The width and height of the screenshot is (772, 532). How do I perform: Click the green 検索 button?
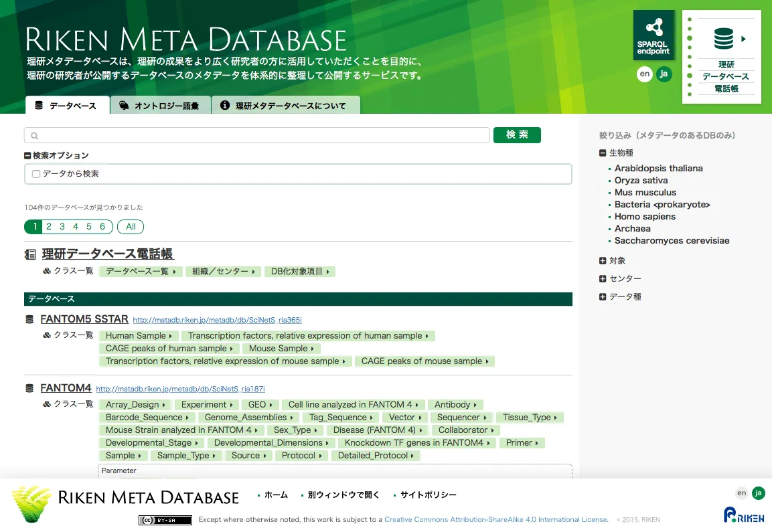point(517,135)
